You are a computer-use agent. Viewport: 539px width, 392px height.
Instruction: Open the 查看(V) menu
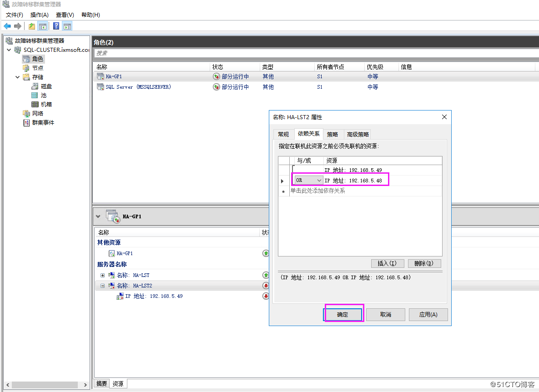pos(64,15)
